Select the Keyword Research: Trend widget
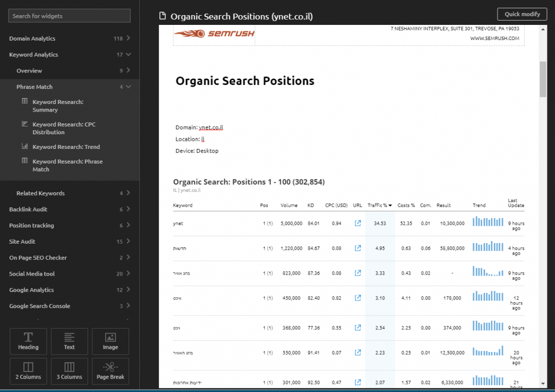 66,147
